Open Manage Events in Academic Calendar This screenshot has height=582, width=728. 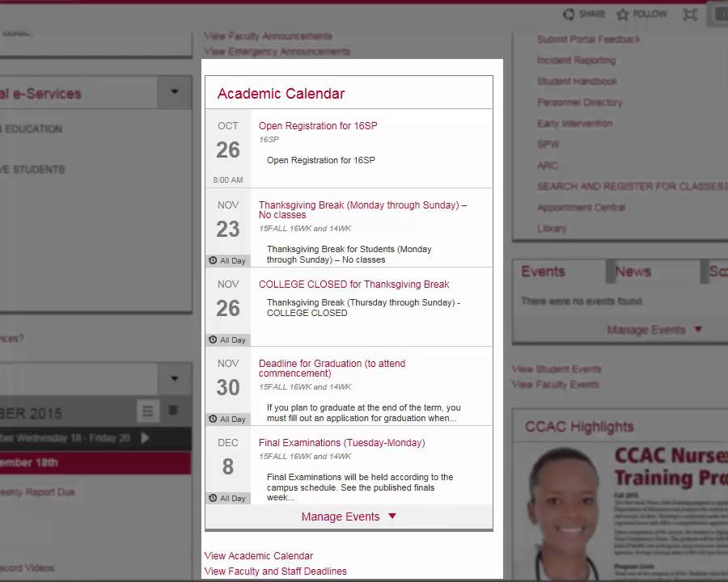coord(349,517)
